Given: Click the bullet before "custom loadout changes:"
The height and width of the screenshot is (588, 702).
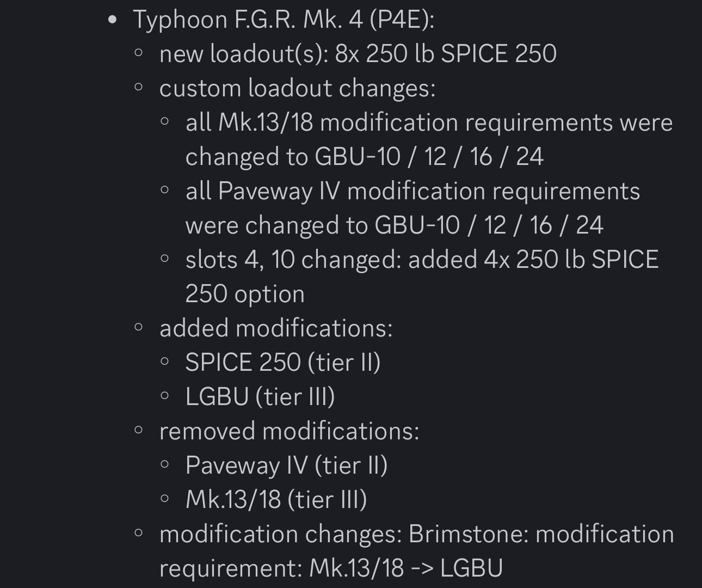Looking at the screenshot, I should pos(139,87).
